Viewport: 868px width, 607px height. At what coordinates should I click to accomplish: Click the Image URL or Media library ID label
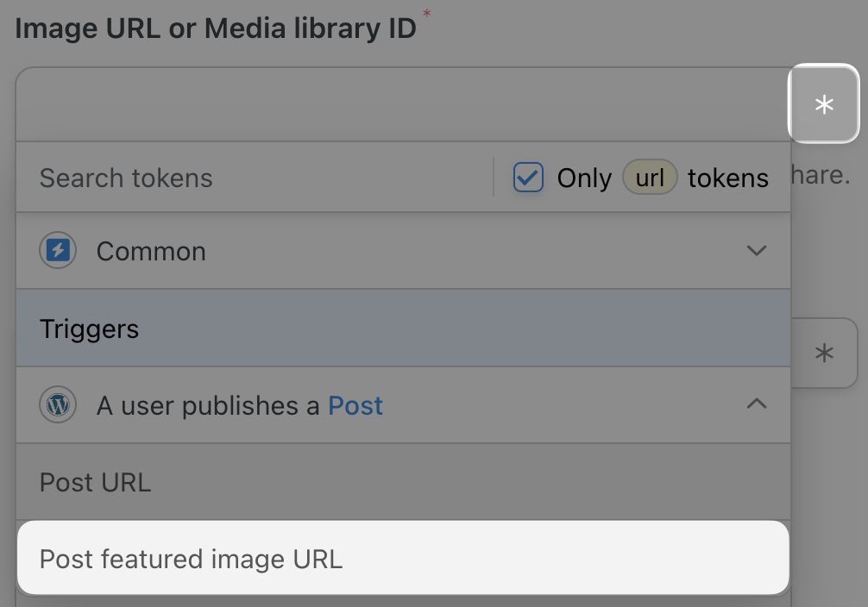(x=216, y=28)
